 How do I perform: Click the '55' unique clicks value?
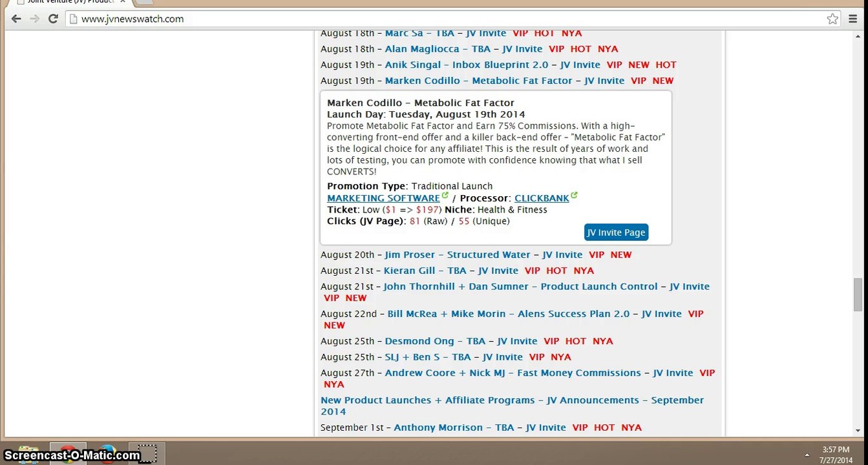[464, 221]
